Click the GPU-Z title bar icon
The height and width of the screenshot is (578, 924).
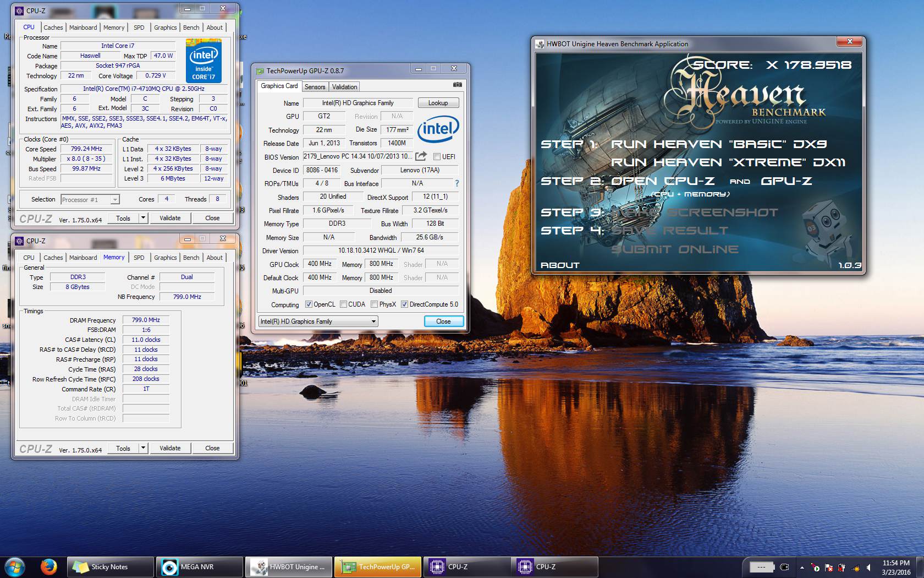[x=260, y=70]
